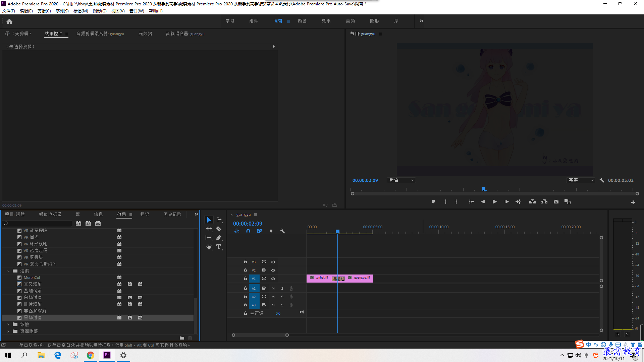Select 黑场过渡 transition
644x362 pixels.
[x=33, y=318]
